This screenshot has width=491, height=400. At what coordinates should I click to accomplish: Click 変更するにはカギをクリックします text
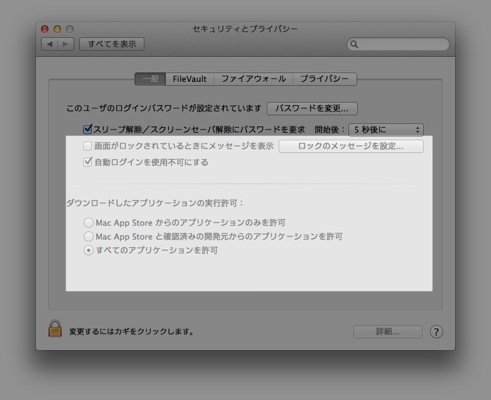pos(132,332)
